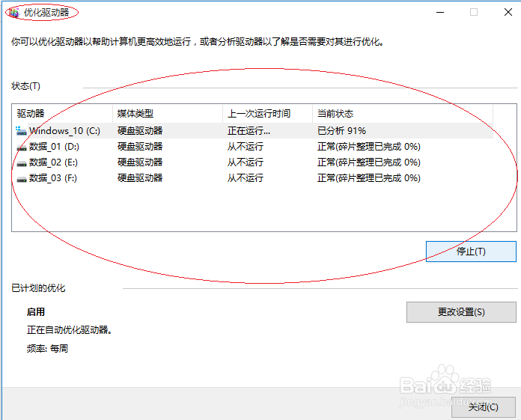Screen dimensions: 521x420
Task: Click 已分析 91% status cell
Action: (x=341, y=131)
